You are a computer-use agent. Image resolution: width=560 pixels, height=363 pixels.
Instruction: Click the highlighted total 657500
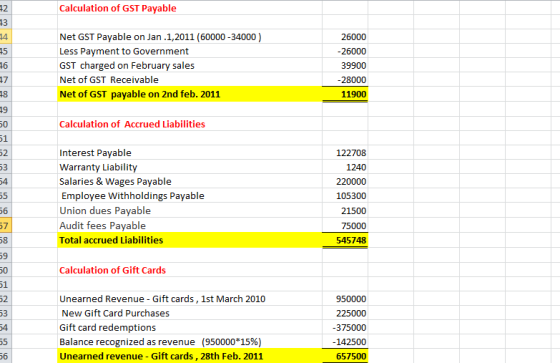coord(345,356)
